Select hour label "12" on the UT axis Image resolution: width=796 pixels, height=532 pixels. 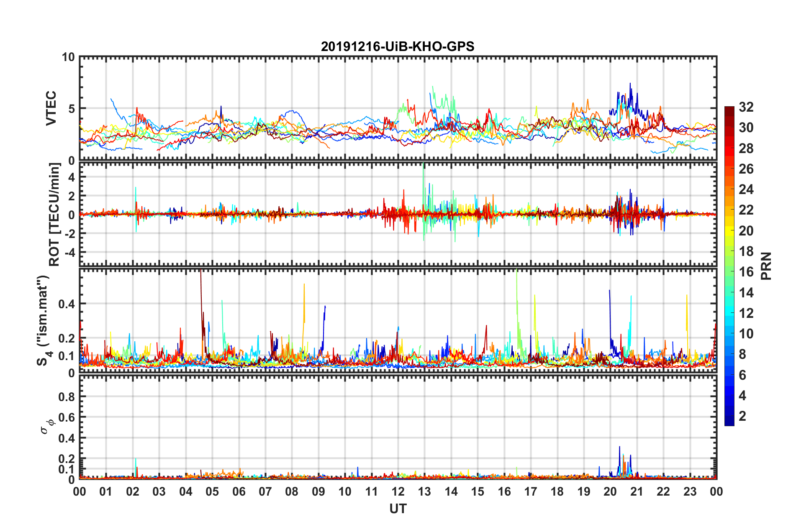pyautogui.click(x=398, y=491)
